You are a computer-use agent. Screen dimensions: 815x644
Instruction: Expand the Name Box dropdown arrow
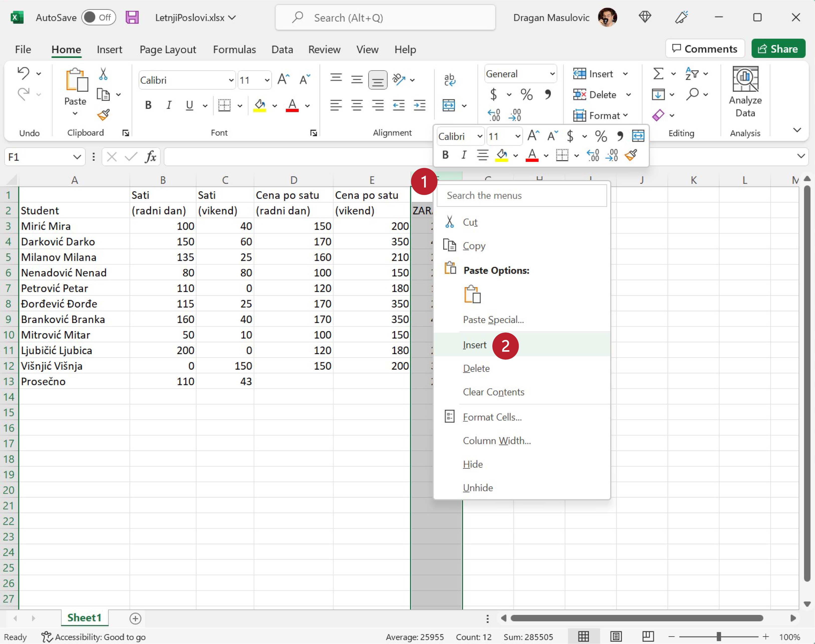(77, 157)
